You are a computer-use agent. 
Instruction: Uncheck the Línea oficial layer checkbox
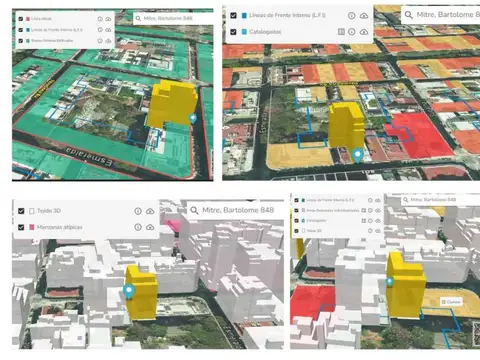click(x=21, y=19)
